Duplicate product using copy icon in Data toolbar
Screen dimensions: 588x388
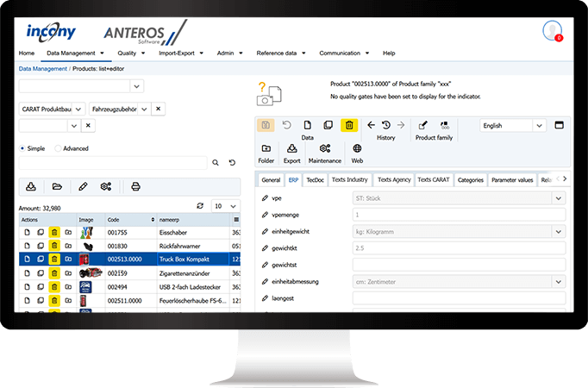(x=328, y=125)
